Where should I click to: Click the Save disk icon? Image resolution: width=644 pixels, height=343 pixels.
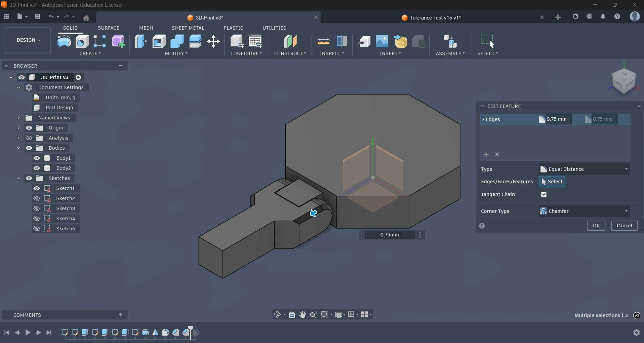click(x=38, y=16)
